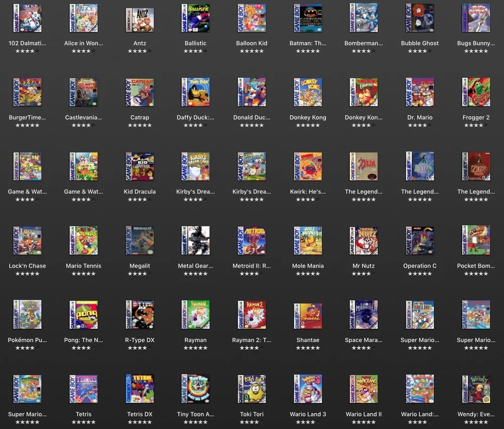The height and width of the screenshot is (429, 504).
Task: Launch Dr. Mario via its cover
Action: [419, 92]
